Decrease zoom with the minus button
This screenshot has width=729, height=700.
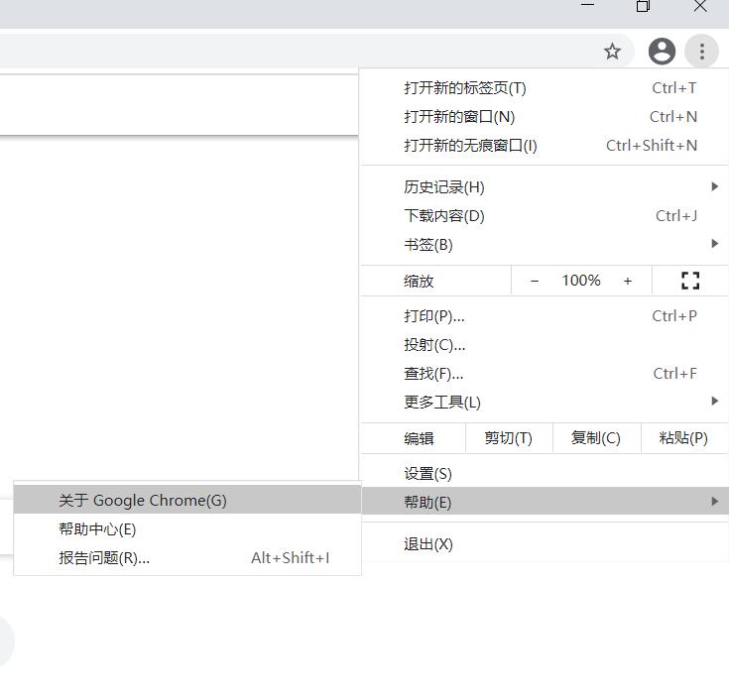(535, 281)
